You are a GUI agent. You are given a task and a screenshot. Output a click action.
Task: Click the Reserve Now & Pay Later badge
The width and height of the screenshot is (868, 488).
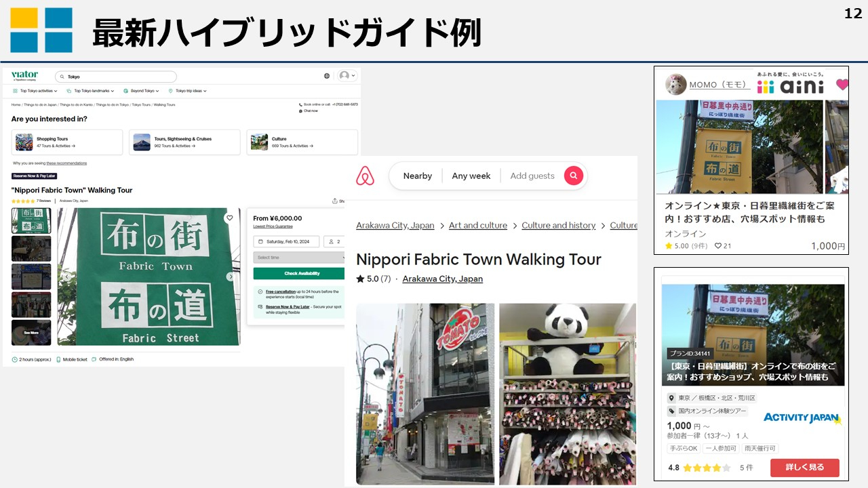pyautogui.click(x=34, y=176)
